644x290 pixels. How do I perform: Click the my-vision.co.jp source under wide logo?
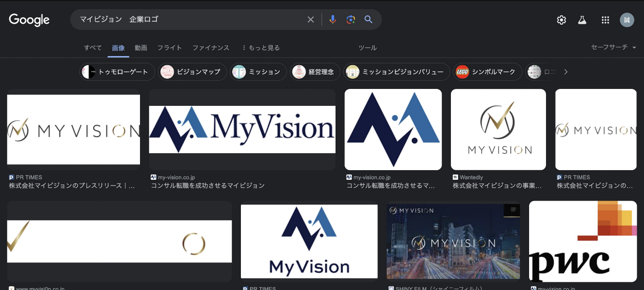pyautogui.click(x=176, y=177)
